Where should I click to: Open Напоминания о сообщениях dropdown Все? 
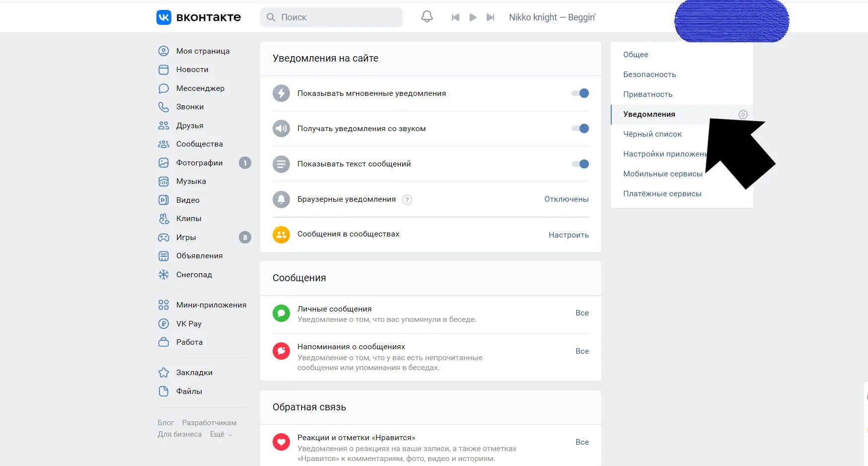pos(582,351)
